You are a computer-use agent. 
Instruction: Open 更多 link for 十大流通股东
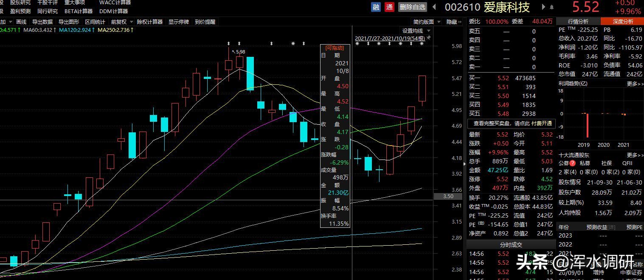(635, 155)
